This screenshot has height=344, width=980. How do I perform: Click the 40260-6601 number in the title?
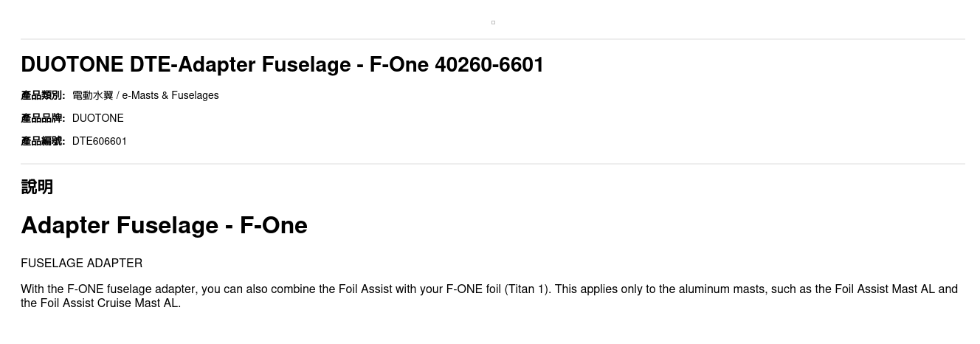[489, 65]
